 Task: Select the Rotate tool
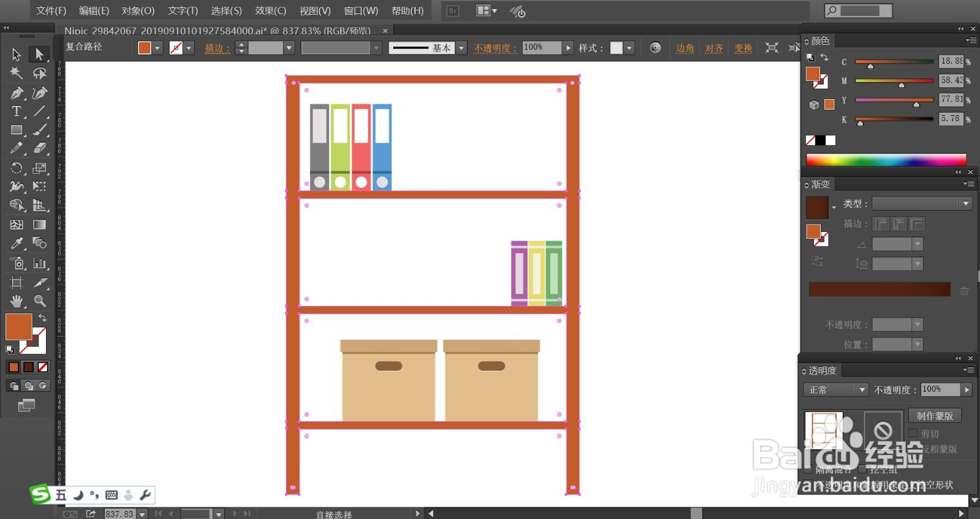pos(17,168)
